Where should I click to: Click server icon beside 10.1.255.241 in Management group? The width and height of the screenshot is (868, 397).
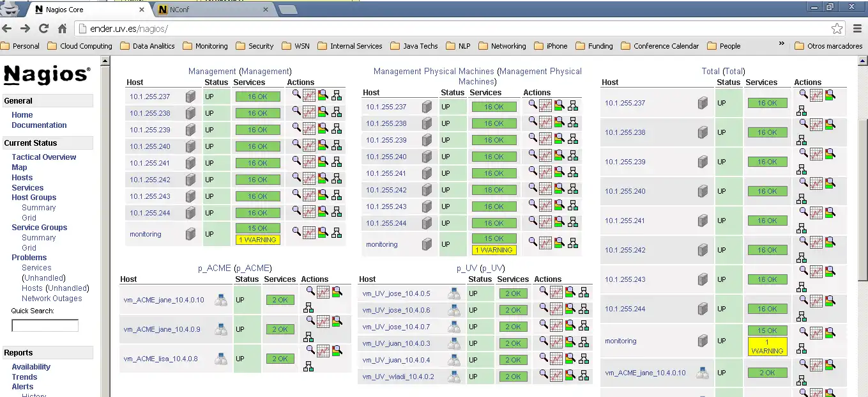[190, 163]
